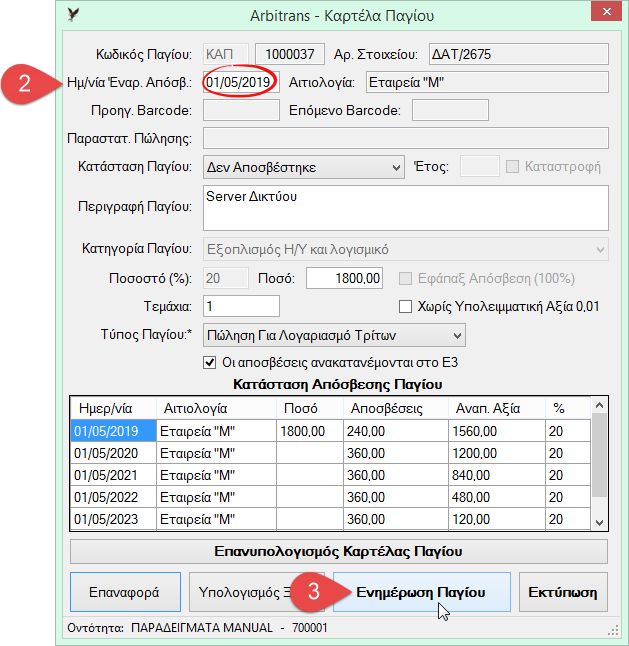Viewport: 629px width, 646px height.
Task: Click the Εκτύπωση button
Action: coord(563,592)
